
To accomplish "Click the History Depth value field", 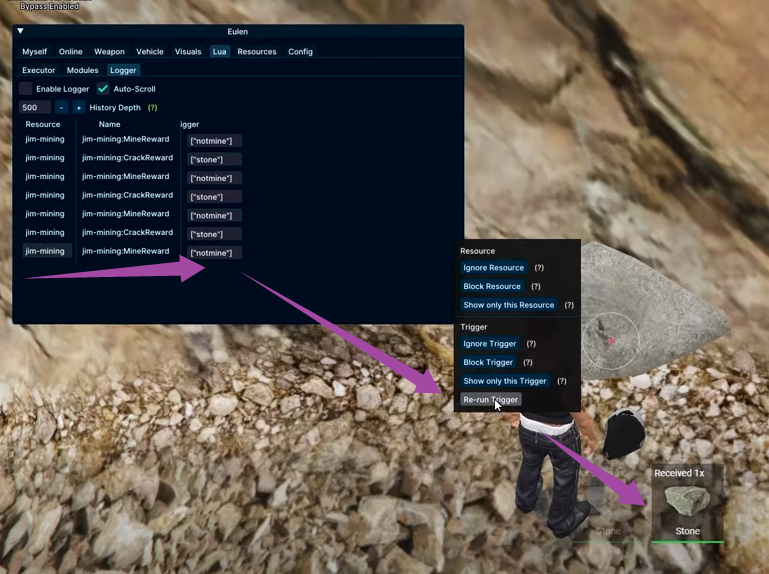I will [x=35, y=107].
